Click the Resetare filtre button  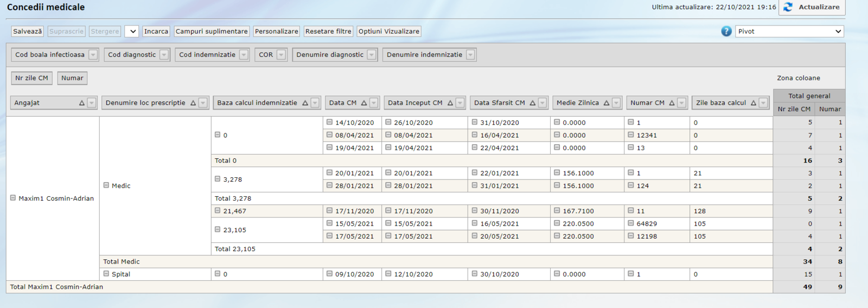[328, 31]
